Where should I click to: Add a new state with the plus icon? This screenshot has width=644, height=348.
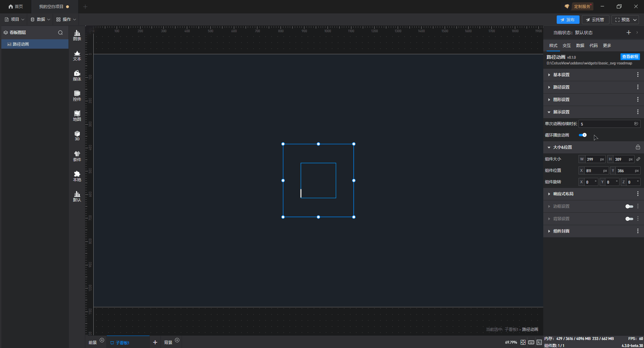click(629, 33)
